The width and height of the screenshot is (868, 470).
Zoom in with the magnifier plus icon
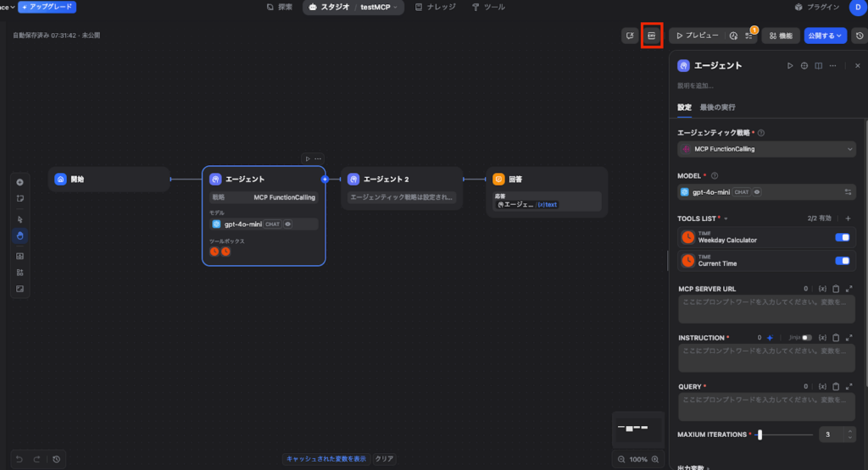click(655, 459)
